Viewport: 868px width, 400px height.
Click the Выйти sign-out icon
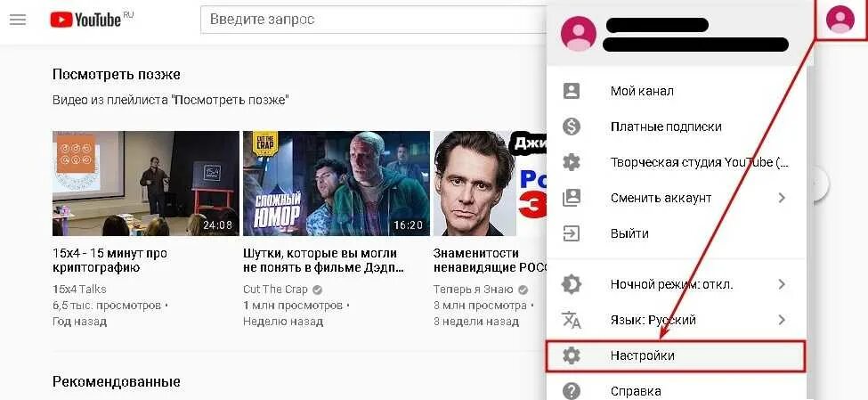[x=571, y=233]
